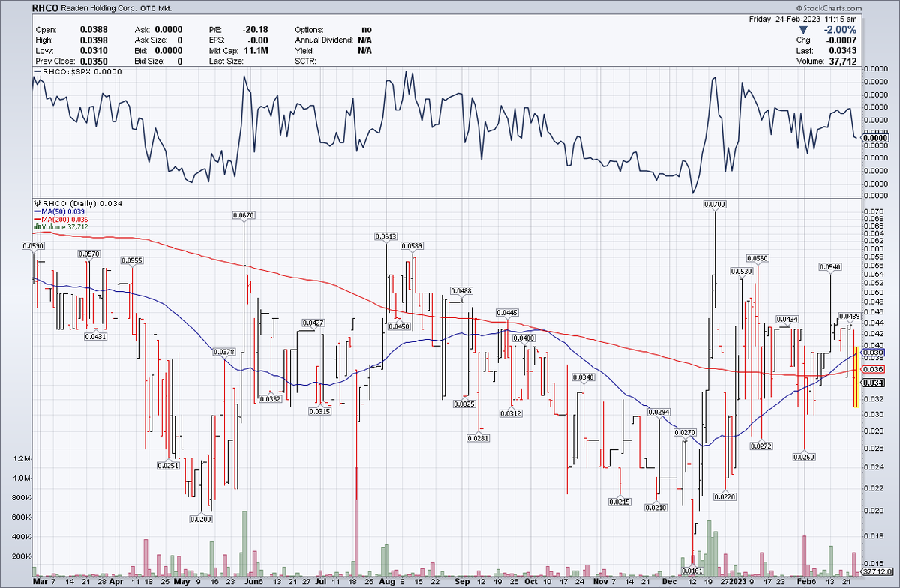This screenshot has height=588, width=900.
Task: Click the High value 0.0398
Action: (x=92, y=40)
